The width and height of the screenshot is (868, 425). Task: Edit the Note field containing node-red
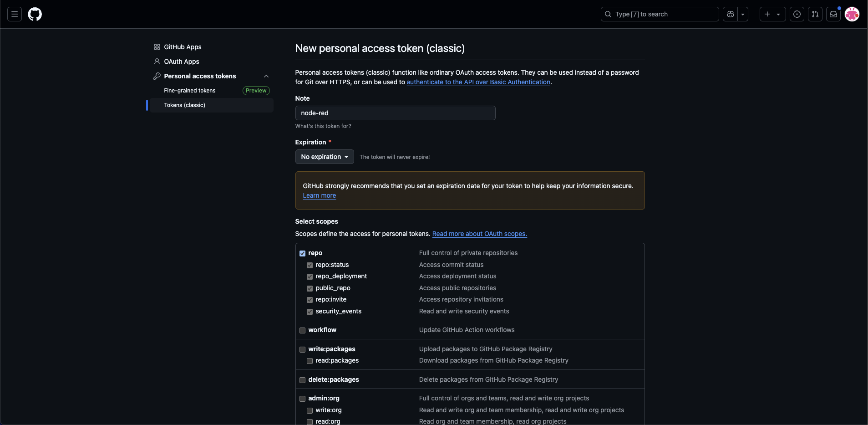click(x=395, y=113)
